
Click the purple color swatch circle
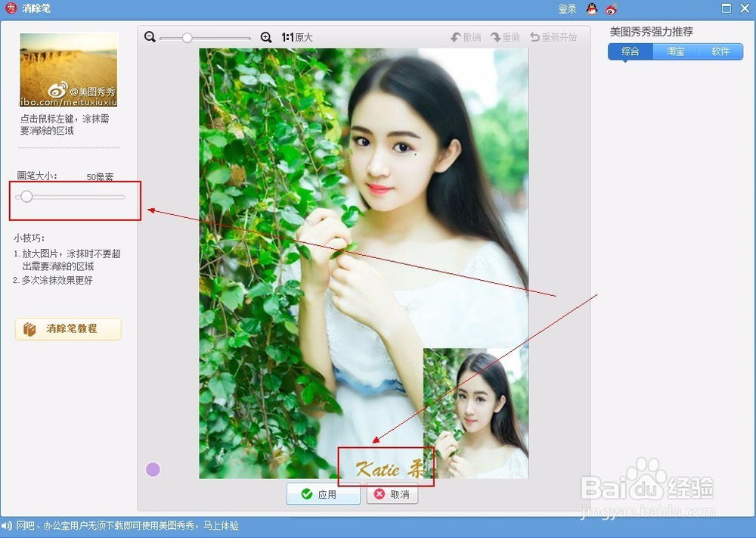pyautogui.click(x=153, y=469)
